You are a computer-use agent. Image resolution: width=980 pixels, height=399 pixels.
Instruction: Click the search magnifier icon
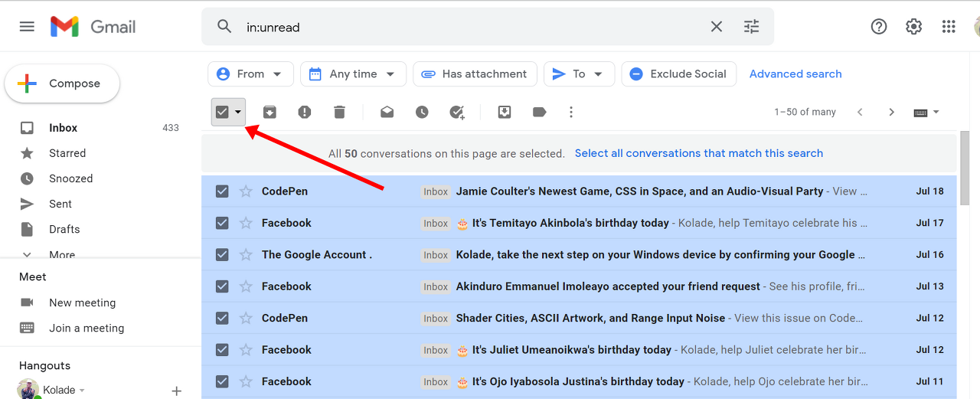224,27
